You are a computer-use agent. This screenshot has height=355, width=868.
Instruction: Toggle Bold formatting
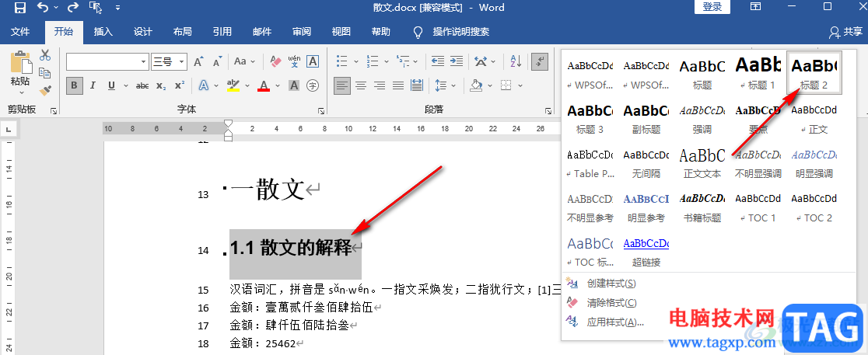coord(74,85)
